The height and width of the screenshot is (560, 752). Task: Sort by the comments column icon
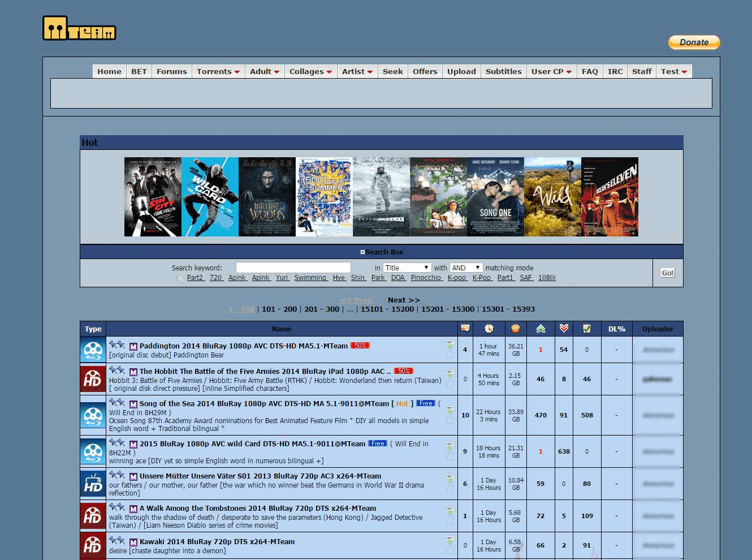(x=465, y=329)
